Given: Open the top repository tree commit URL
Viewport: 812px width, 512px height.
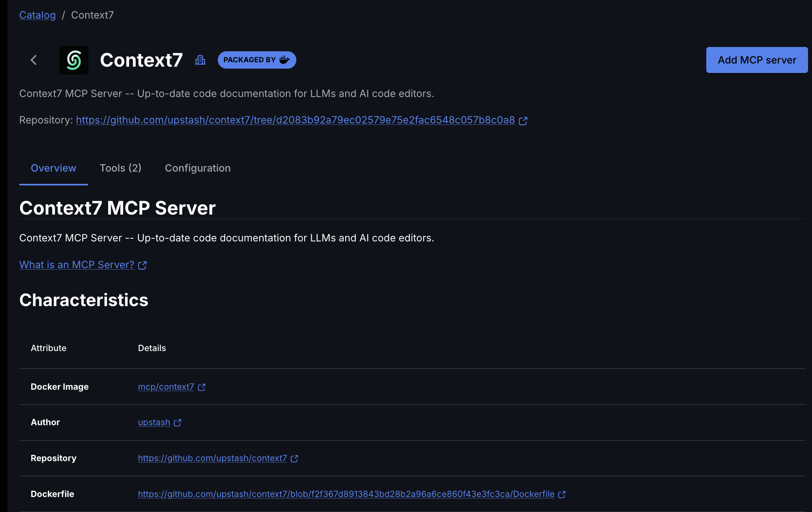Looking at the screenshot, I should pyautogui.click(x=295, y=120).
